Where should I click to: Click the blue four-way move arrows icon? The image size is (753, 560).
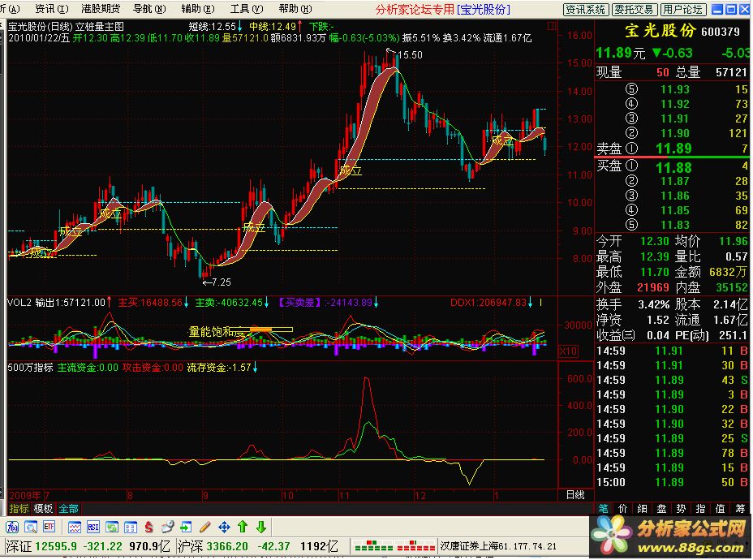pyautogui.click(x=224, y=528)
